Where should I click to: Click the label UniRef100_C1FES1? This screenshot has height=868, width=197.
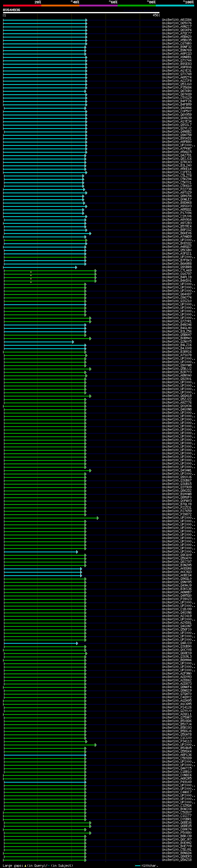(177, 172)
